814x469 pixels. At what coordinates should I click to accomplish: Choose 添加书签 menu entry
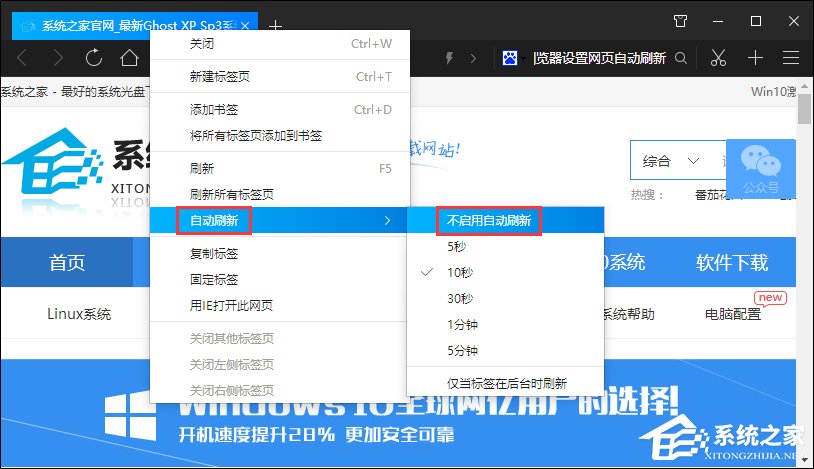[280, 110]
